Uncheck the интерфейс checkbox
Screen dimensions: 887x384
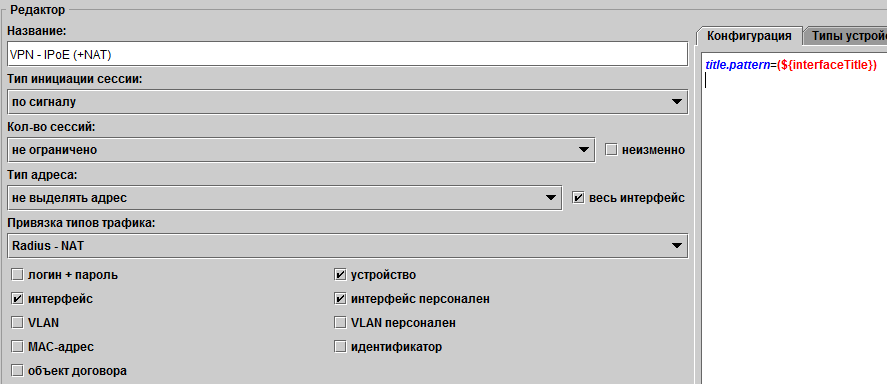[18, 299]
